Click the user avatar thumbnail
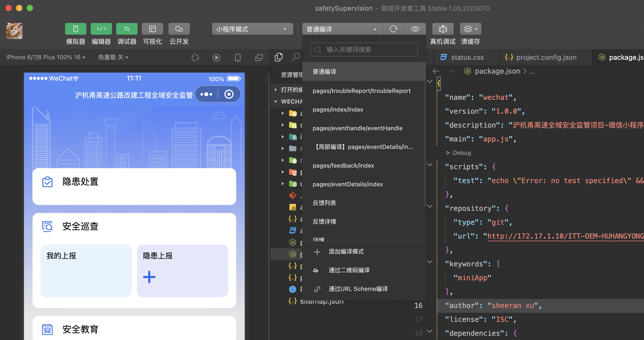This screenshot has width=644, height=340. (14, 31)
